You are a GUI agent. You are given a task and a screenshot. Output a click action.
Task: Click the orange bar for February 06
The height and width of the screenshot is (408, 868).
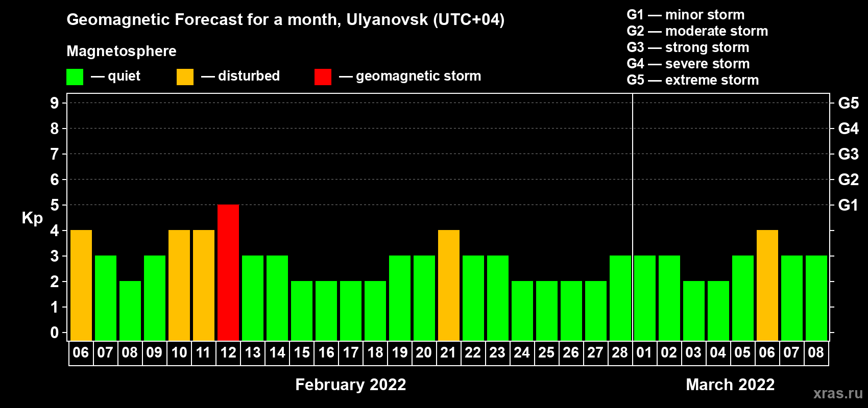tap(81, 286)
